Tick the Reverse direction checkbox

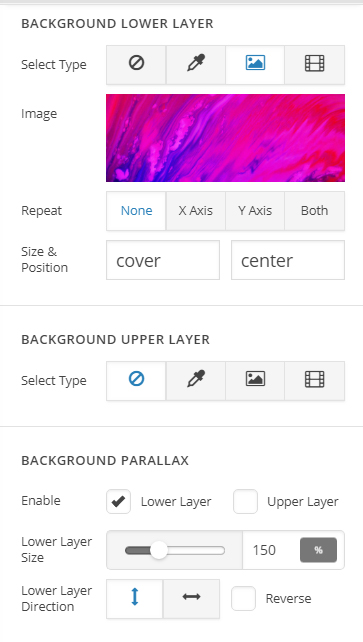click(243, 598)
